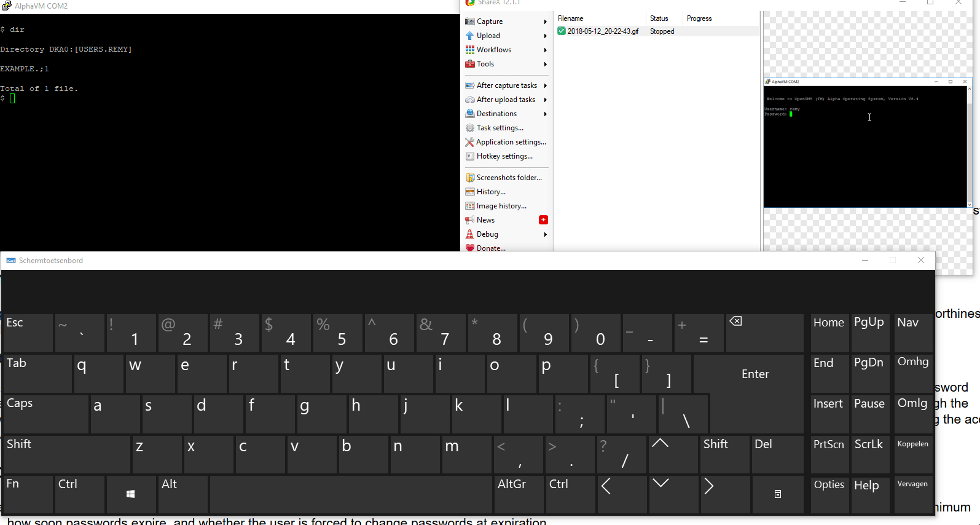980x525 pixels.
Task: Click the Tools toolbox icon
Action: [x=469, y=64]
